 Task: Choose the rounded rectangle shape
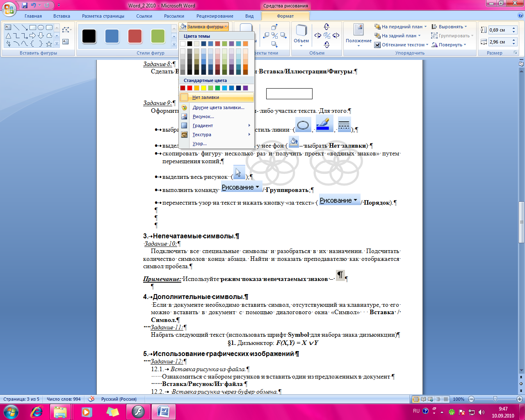click(49, 27)
